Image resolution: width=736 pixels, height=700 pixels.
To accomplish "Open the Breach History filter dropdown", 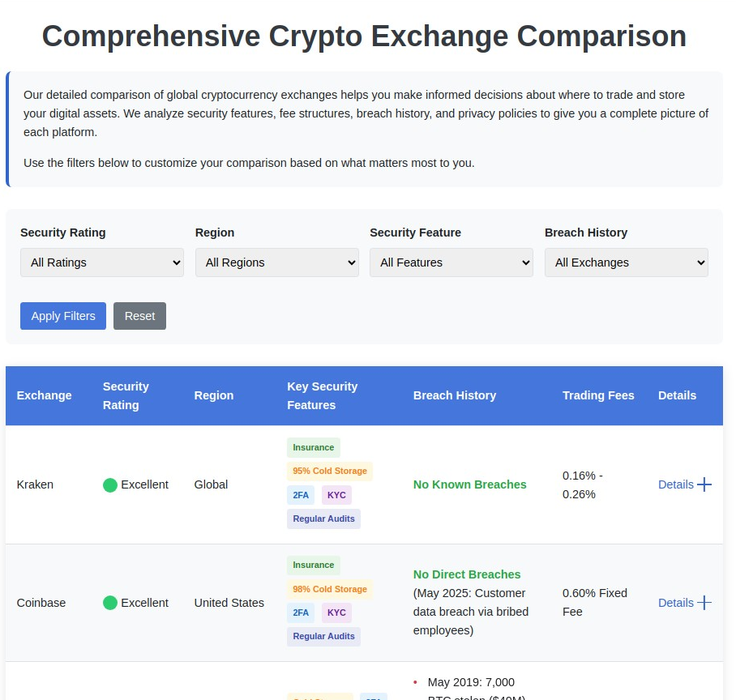I will pyautogui.click(x=626, y=262).
